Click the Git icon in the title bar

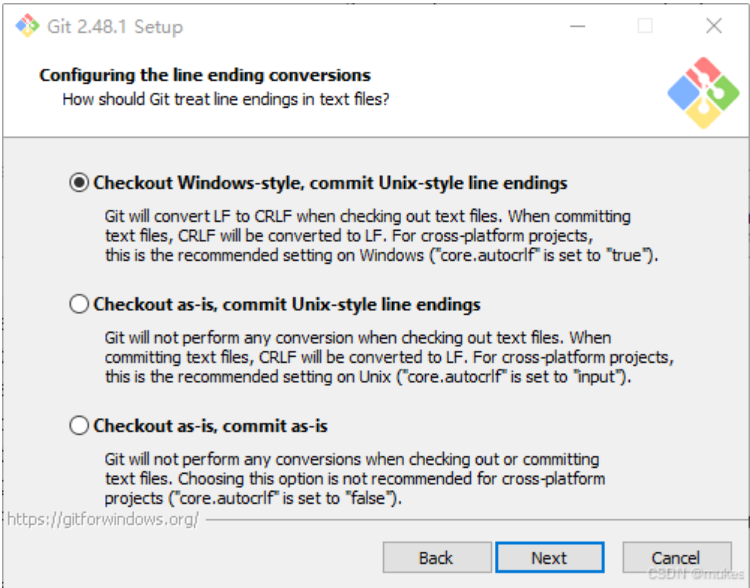(27, 26)
